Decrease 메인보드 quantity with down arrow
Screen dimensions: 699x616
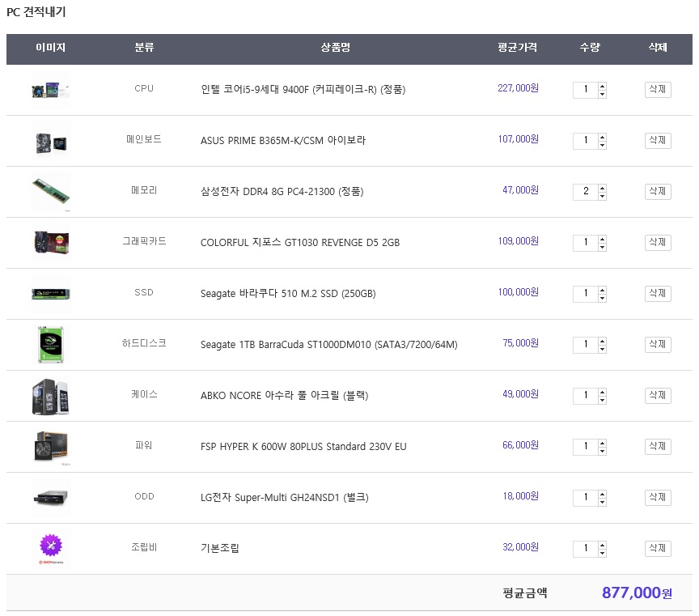coord(602,145)
